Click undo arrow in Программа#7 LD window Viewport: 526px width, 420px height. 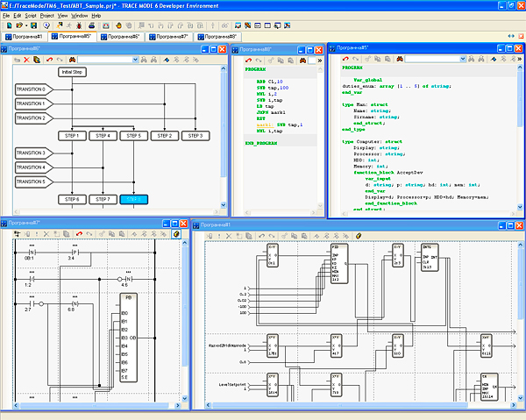click(x=79, y=234)
